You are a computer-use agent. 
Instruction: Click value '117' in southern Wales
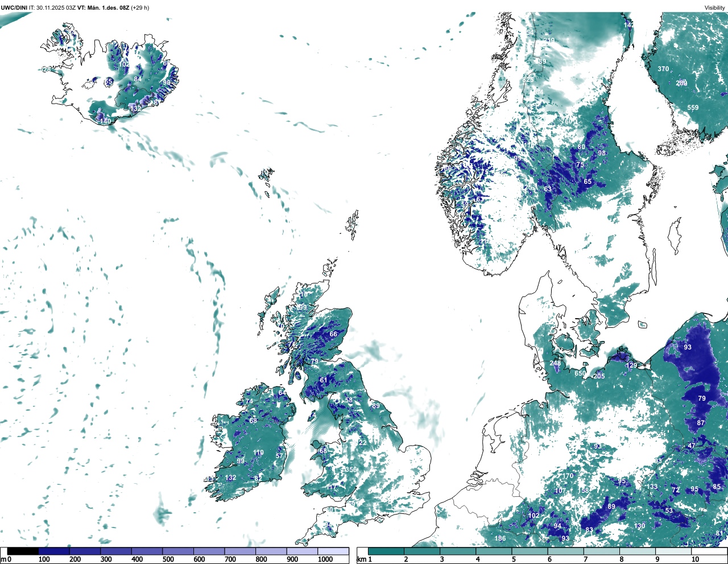click(x=332, y=487)
